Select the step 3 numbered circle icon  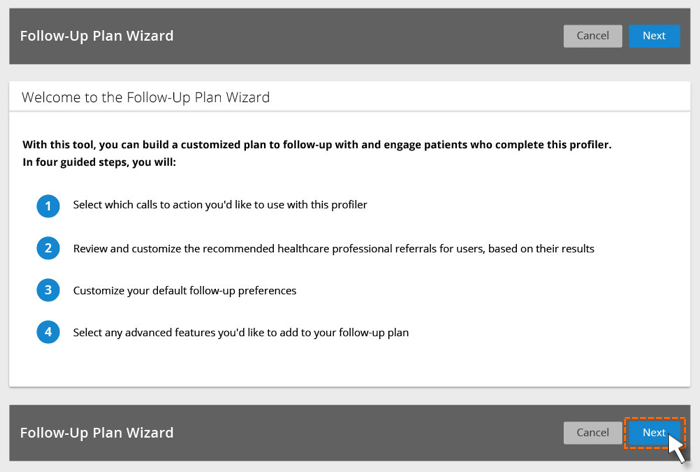(x=48, y=290)
